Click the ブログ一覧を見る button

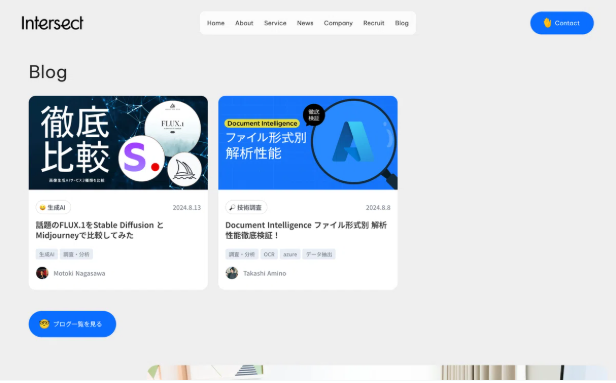(72, 324)
